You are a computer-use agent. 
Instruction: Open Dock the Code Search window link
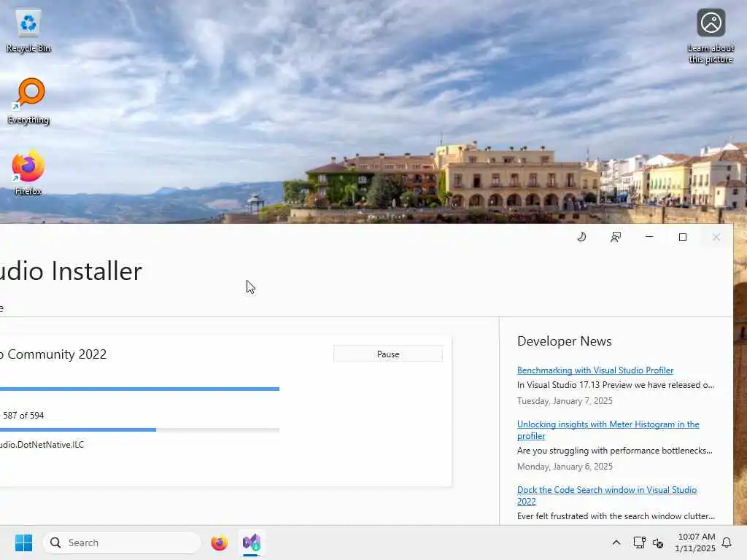click(606, 495)
